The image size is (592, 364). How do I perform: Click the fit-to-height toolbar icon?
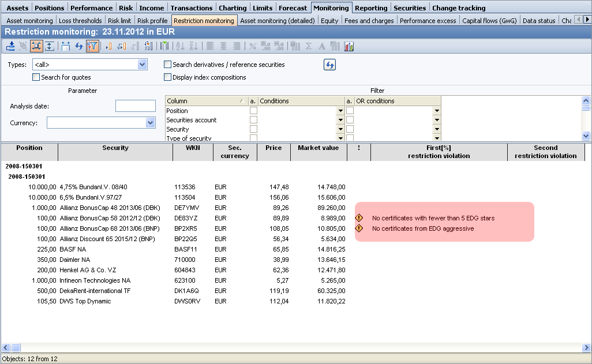(50, 46)
